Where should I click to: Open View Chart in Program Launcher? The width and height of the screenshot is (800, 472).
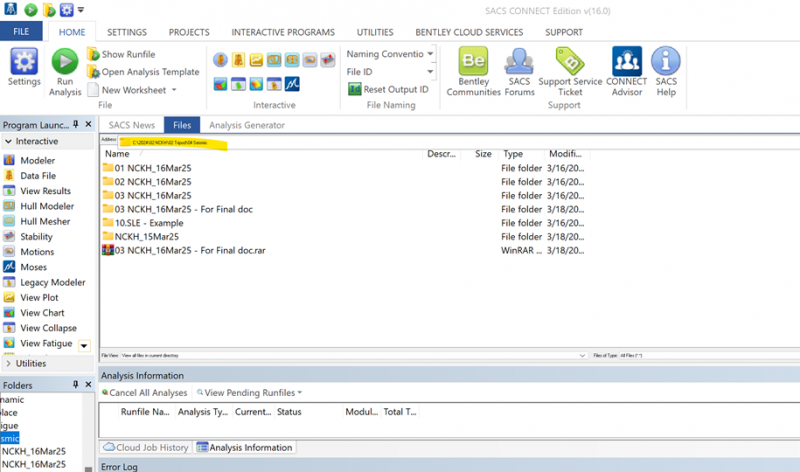[42, 313]
